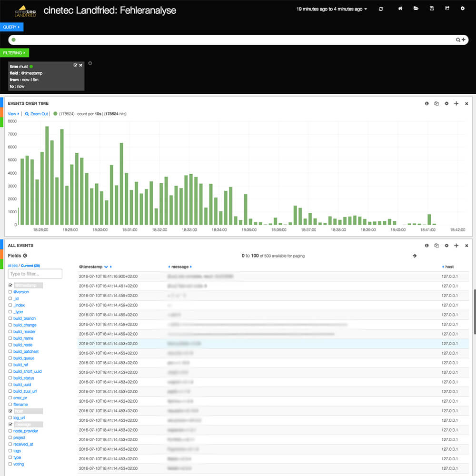Click the query color dot in search bar

14,40
